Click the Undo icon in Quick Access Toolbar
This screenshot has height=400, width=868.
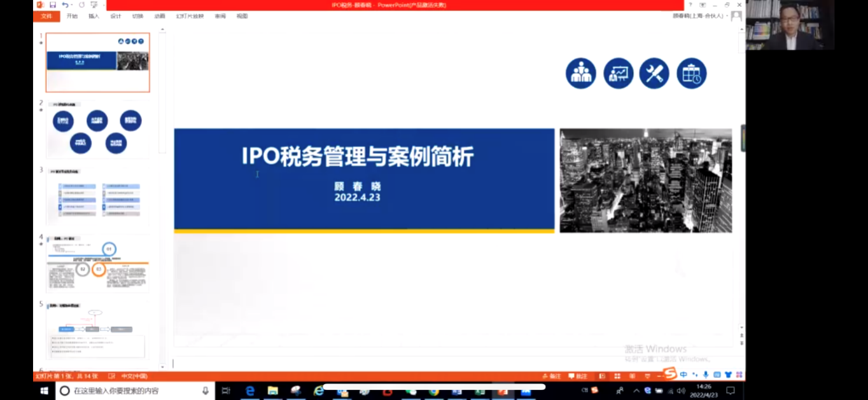[65, 5]
